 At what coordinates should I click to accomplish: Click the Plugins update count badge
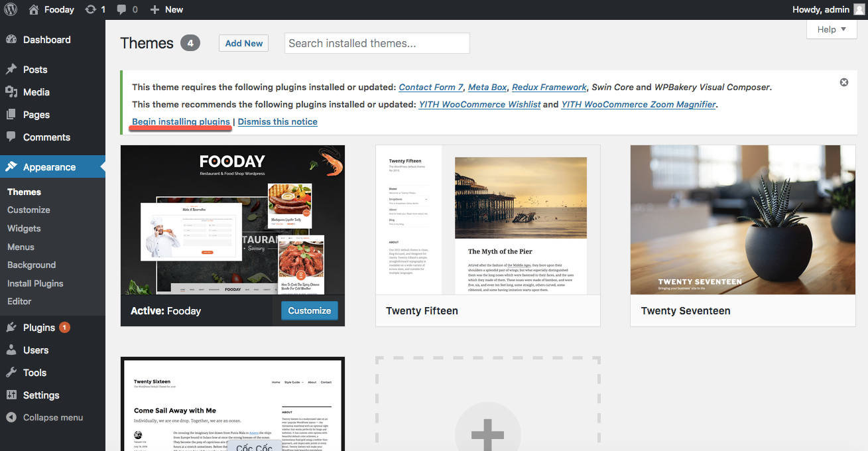(64, 327)
